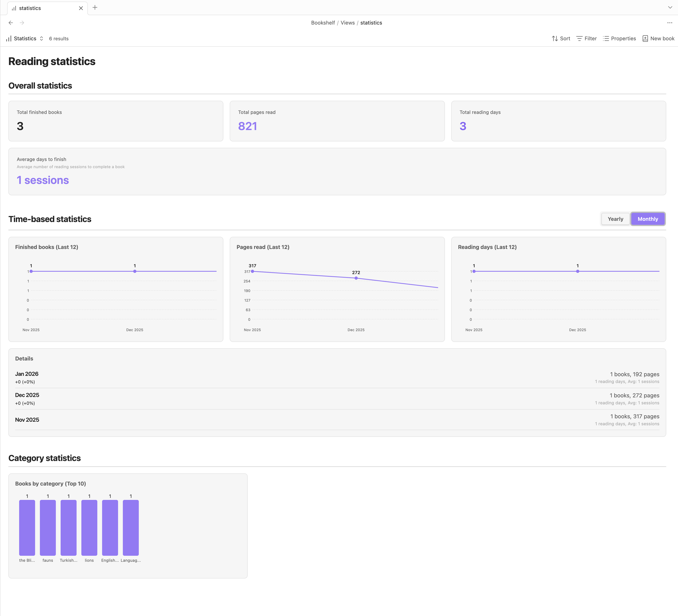This screenshot has height=616, width=678.
Task: Open the Properties list
Action: (x=620, y=39)
